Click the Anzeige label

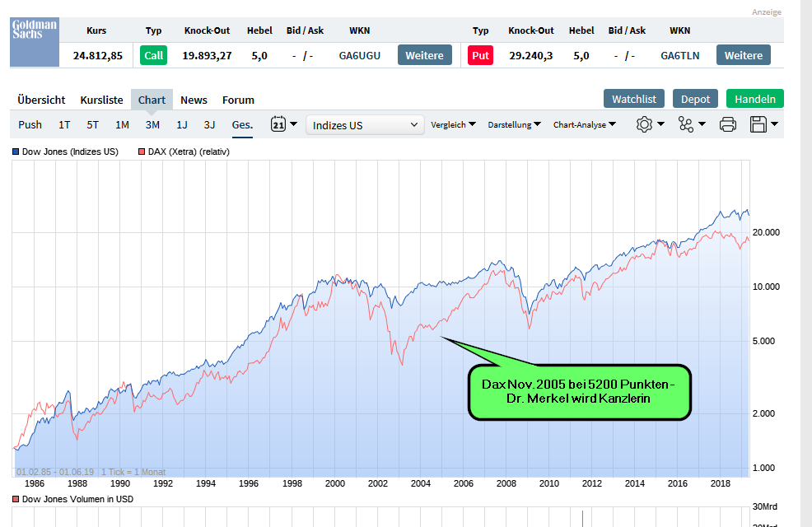click(x=767, y=12)
